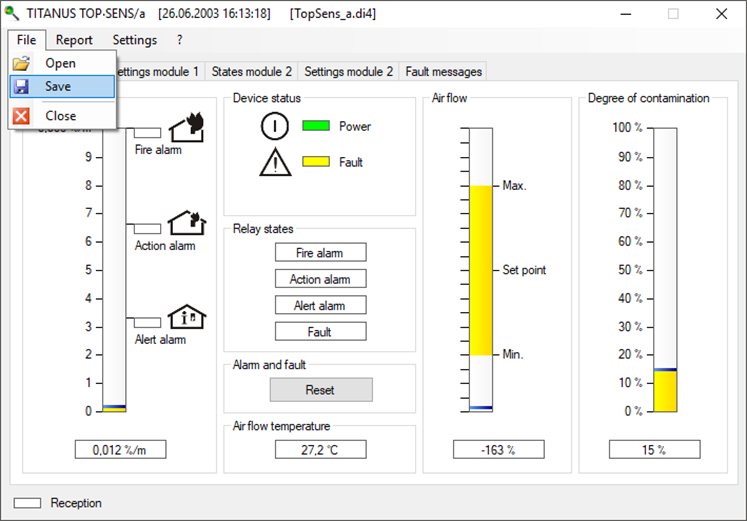Click the Reception indicator box

[27, 503]
